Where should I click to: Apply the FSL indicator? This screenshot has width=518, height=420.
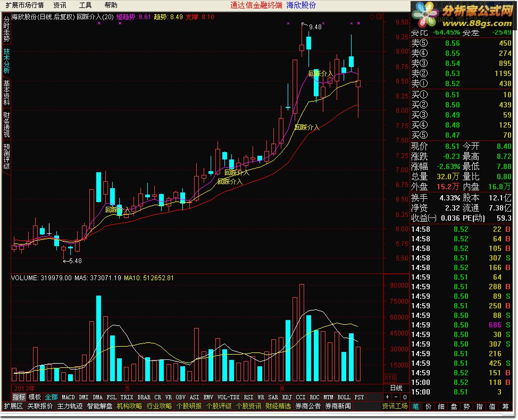coord(111,397)
